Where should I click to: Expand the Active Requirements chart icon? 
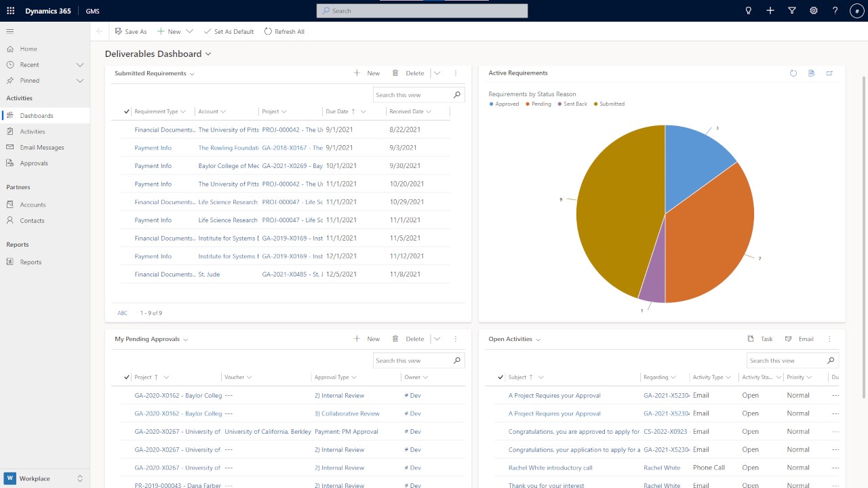(829, 73)
